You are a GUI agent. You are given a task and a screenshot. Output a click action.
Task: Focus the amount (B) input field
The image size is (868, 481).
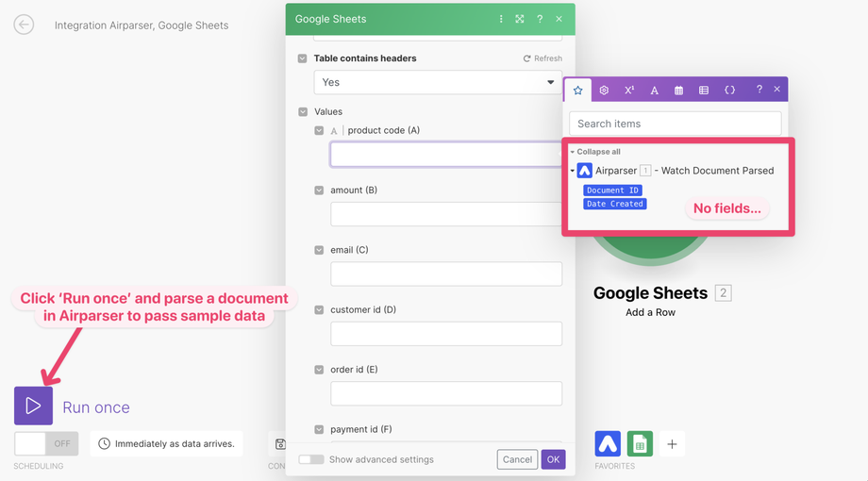click(x=446, y=214)
